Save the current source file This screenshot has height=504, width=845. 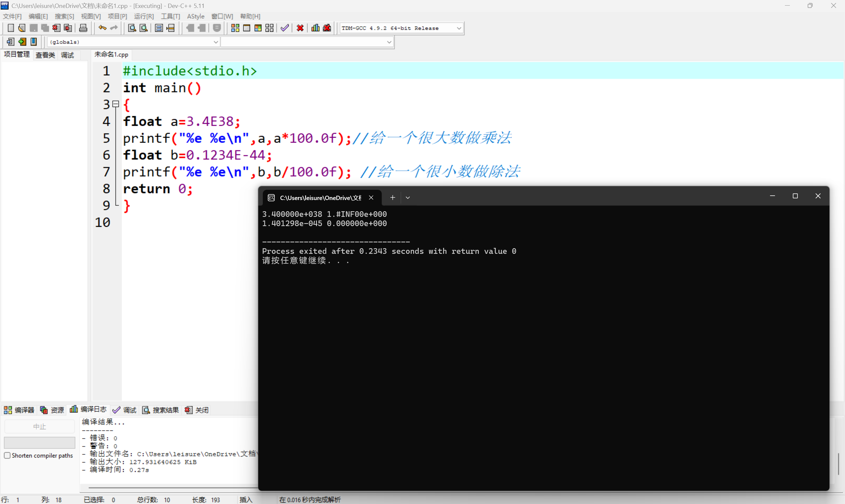coord(33,28)
